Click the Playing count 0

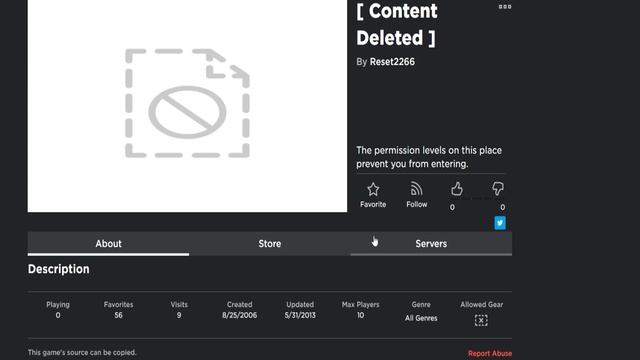58,315
